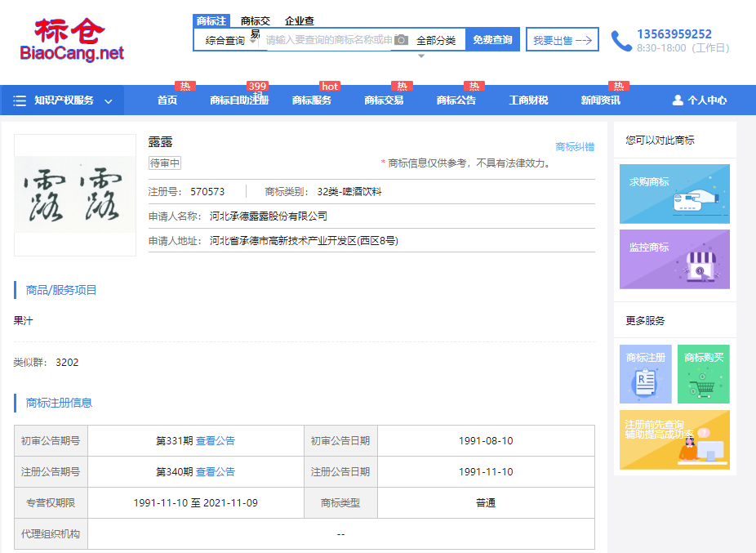
Task: Expand the 知识产权服务 menu
Action: click(x=62, y=100)
